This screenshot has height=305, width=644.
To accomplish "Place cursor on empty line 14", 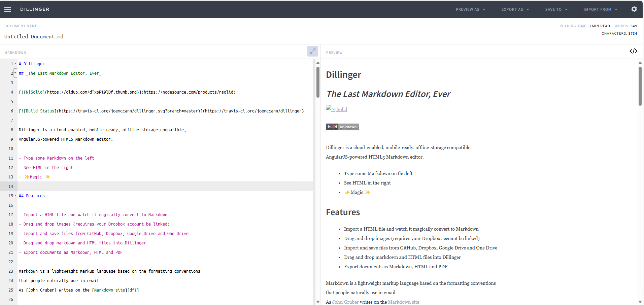I will pyautogui.click(x=165, y=186).
